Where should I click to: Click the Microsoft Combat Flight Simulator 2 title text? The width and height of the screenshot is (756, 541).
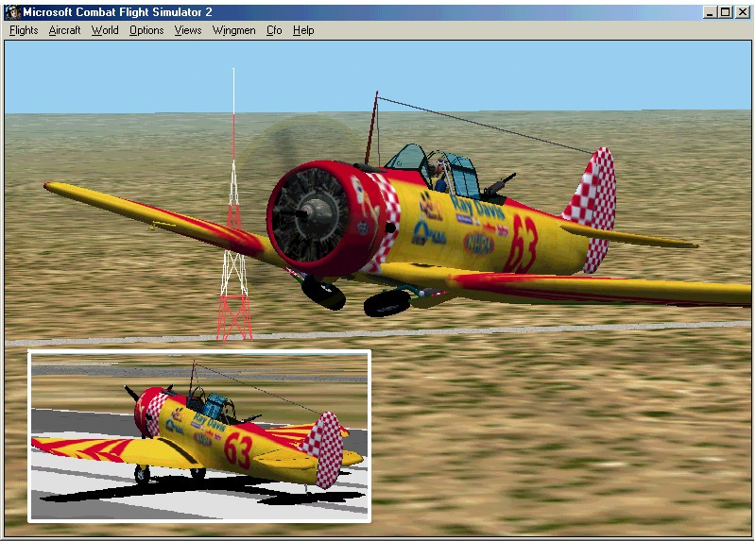[117, 12]
